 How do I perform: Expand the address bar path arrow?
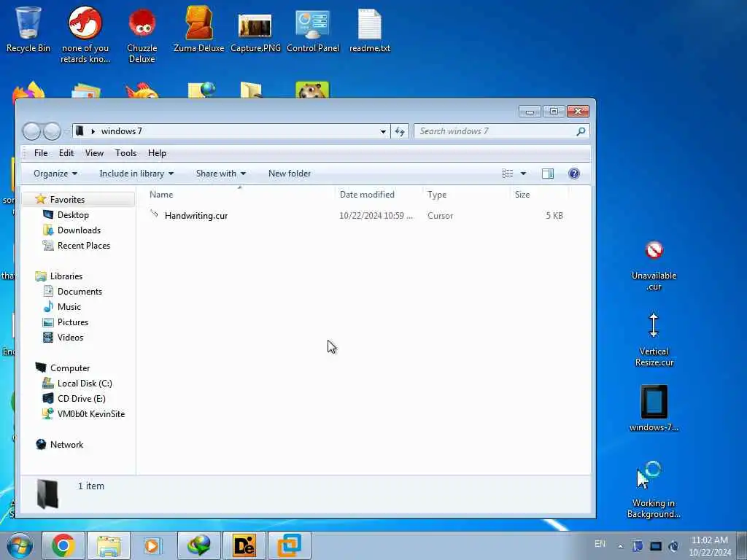[93, 131]
